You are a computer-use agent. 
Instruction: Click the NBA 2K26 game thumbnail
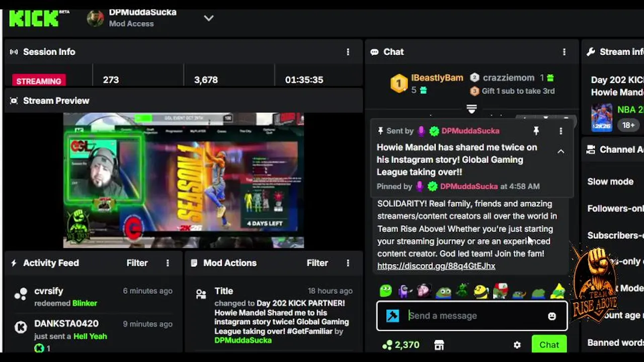click(602, 117)
